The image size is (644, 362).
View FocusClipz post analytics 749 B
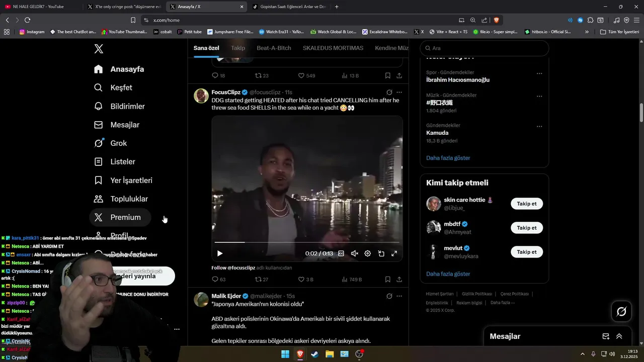(x=352, y=279)
